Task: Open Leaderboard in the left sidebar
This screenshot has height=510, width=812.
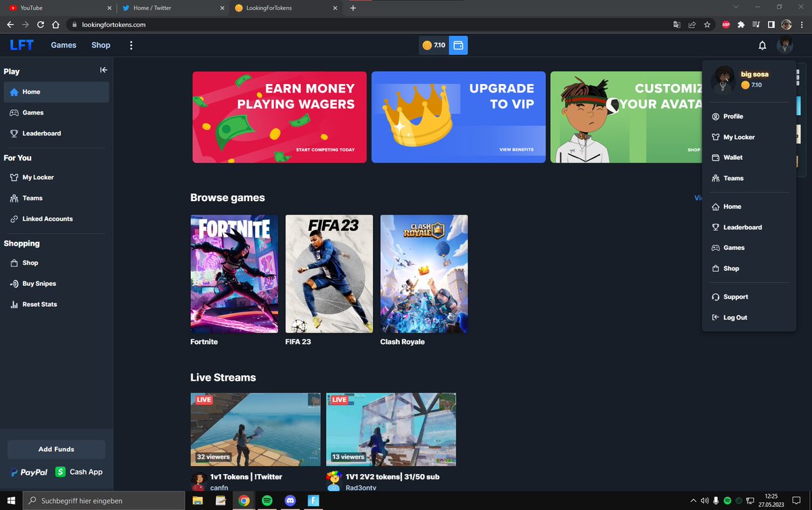Action: 56,133
